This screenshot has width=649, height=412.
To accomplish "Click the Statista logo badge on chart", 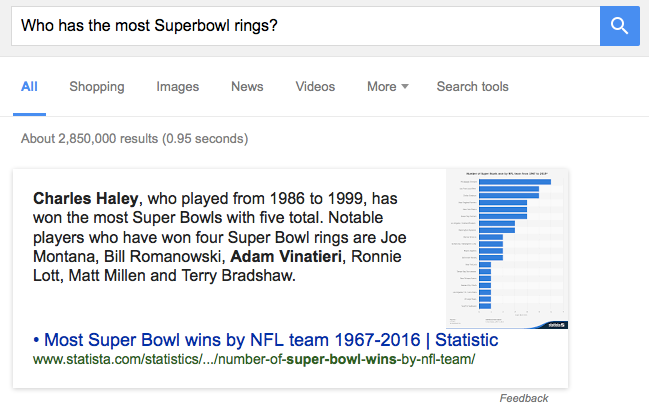I will point(557,325).
